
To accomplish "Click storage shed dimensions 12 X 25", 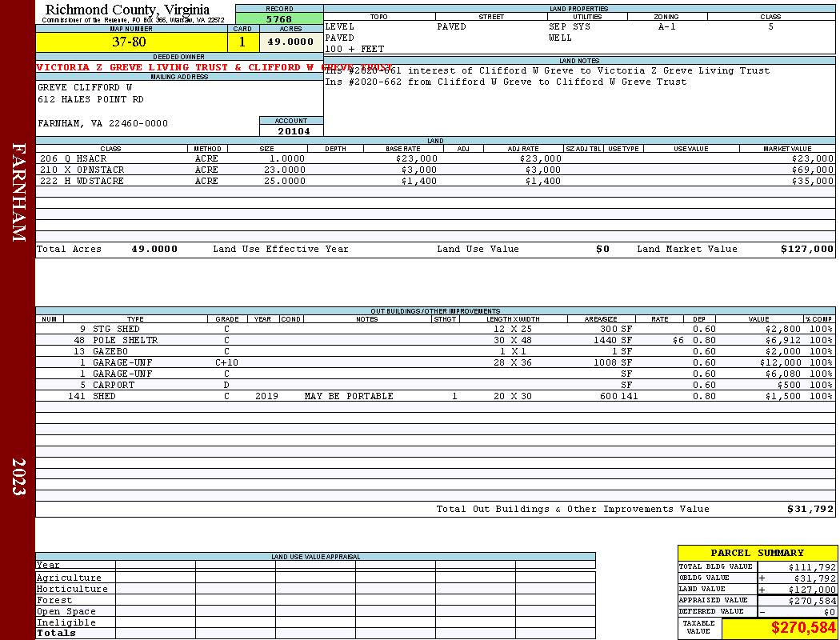I will click(513, 329).
